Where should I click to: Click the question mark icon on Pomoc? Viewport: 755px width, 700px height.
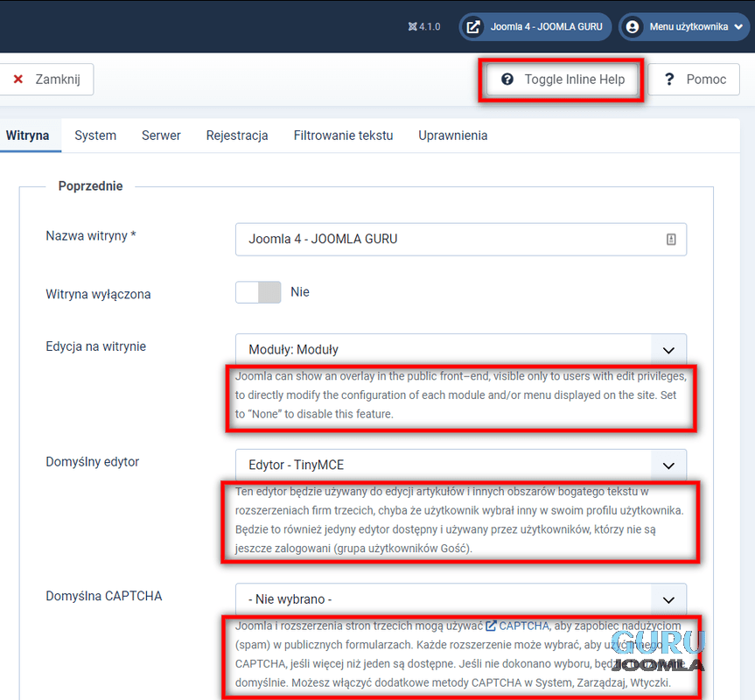click(x=669, y=79)
